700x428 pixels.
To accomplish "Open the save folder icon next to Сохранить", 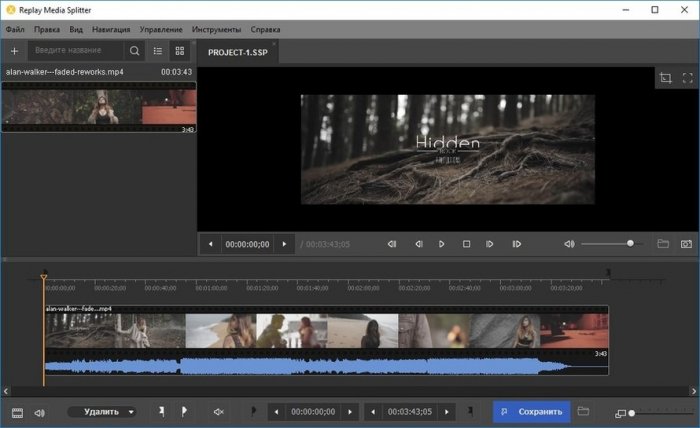I will pos(583,411).
